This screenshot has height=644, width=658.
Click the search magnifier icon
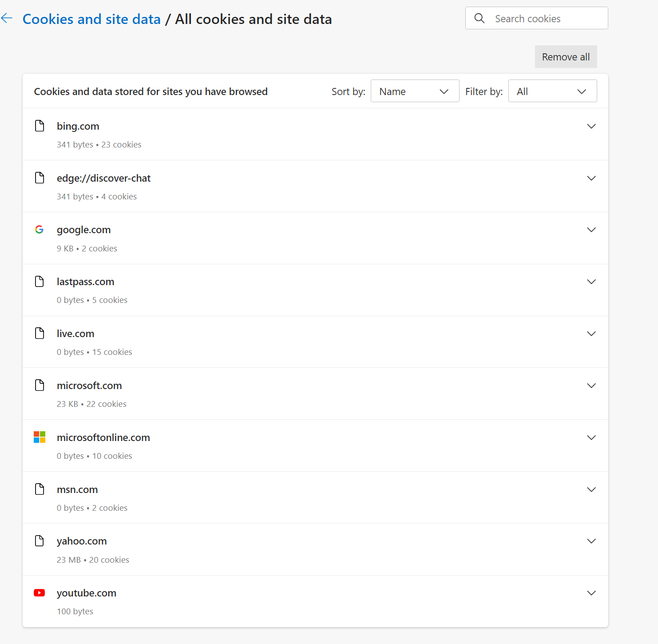480,18
